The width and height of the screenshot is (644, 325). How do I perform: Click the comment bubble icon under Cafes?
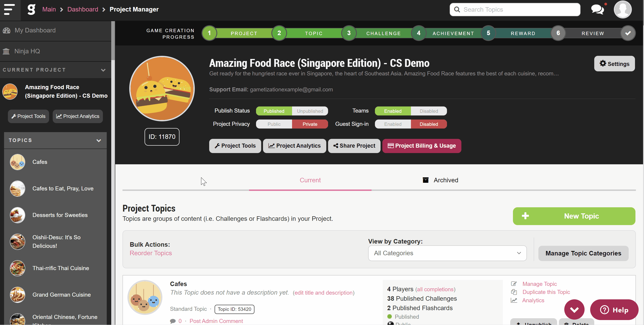click(173, 321)
